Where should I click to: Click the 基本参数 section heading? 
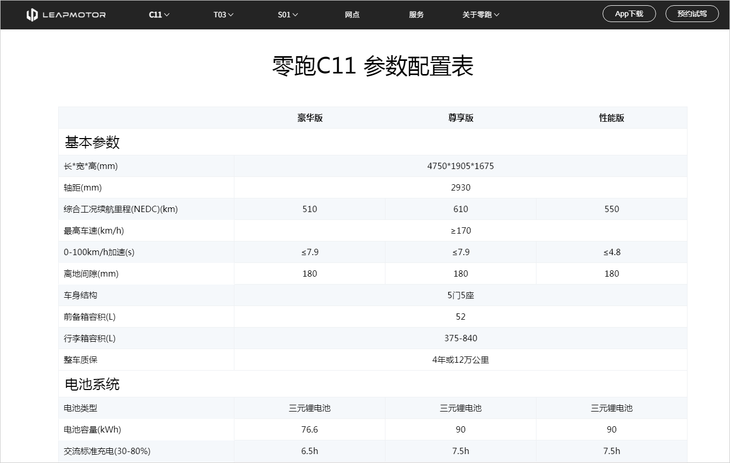92,143
